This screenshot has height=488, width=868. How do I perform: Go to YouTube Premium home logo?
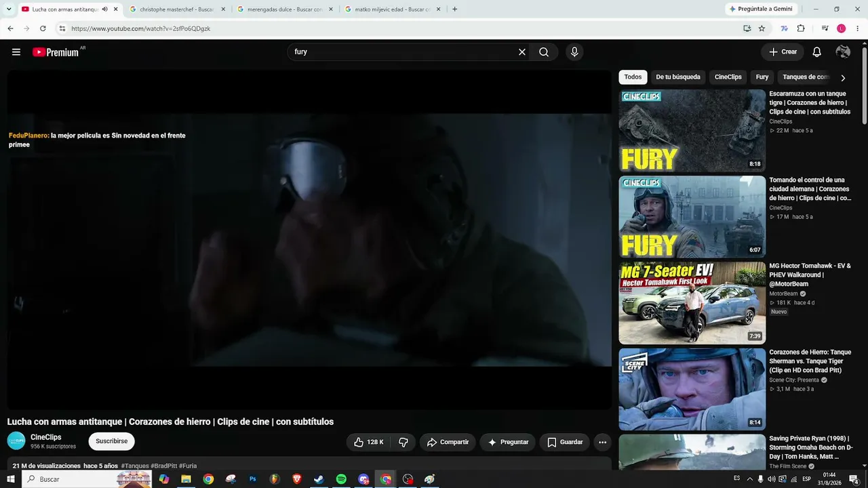coord(56,52)
